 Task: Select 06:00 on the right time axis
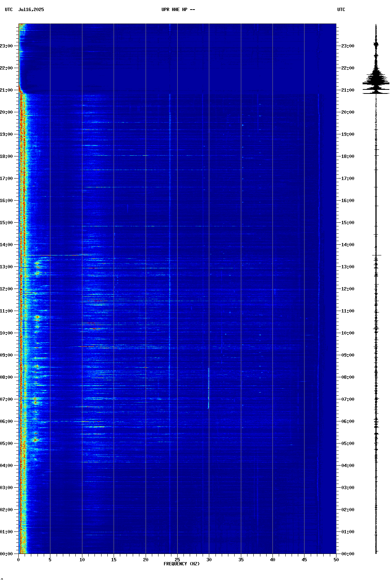click(x=348, y=421)
